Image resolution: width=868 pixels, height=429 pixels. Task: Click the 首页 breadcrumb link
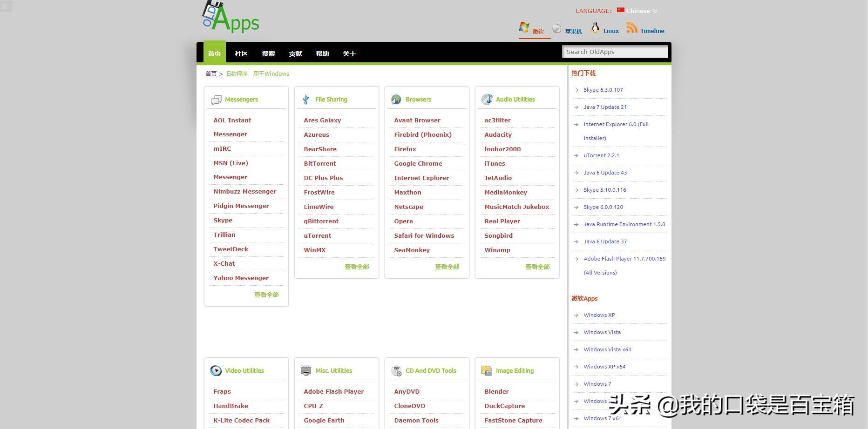pos(211,74)
